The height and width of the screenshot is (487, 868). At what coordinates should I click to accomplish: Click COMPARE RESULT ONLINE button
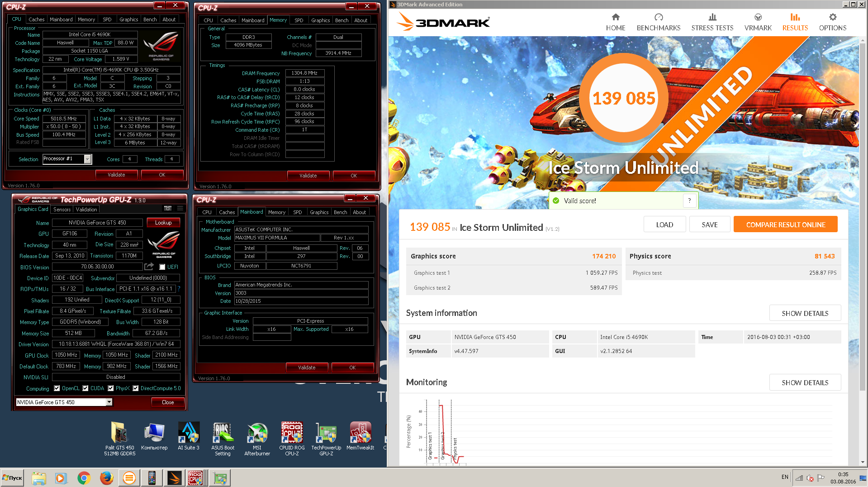tap(786, 224)
